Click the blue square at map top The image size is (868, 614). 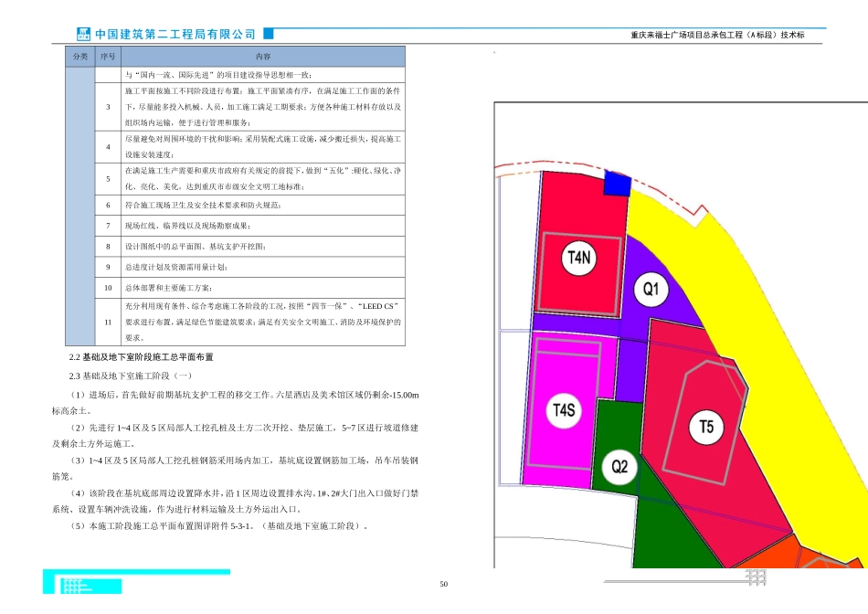pyautogui.click(x=618, y=184)
